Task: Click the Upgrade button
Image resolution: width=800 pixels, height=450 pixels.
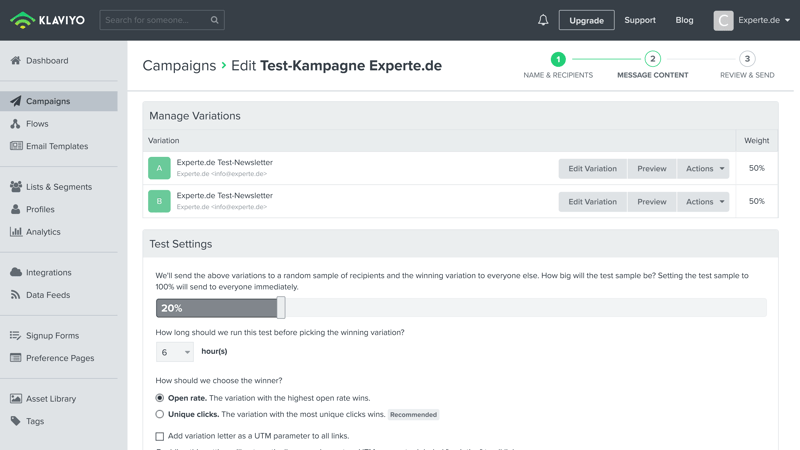Action: (586, 20)
